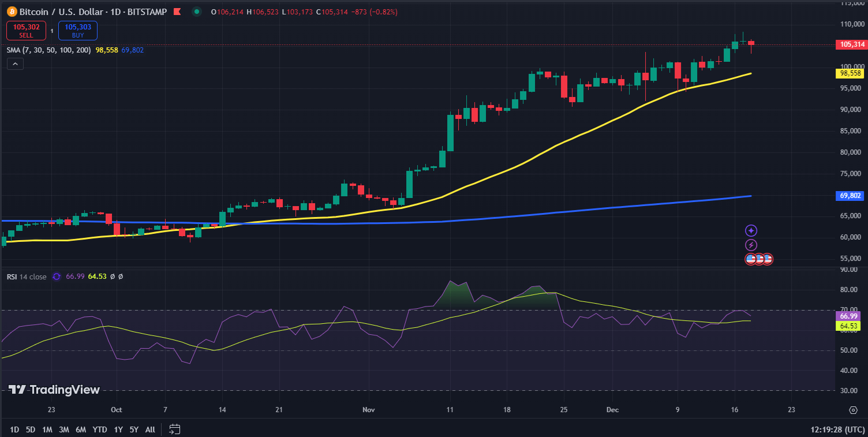This screenshot has width=868, height=437.
Task: Click the TradingView logo watermark
Action: tap(55, 390)
